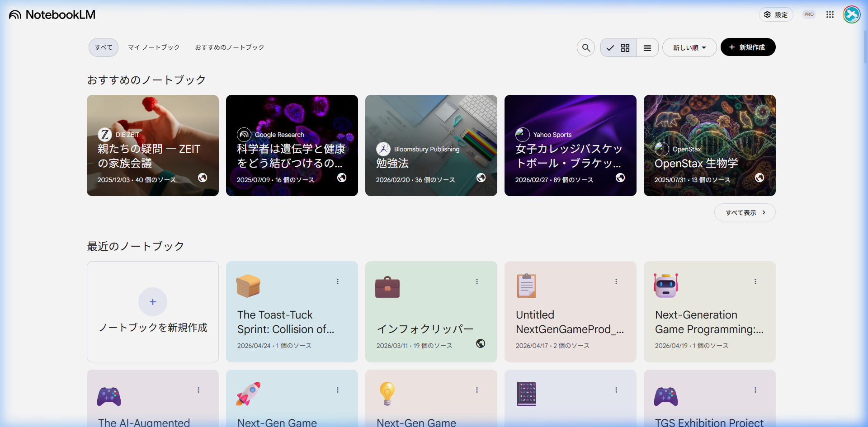Open Untitled NextGenGameProd card options menu

[616, 282]
